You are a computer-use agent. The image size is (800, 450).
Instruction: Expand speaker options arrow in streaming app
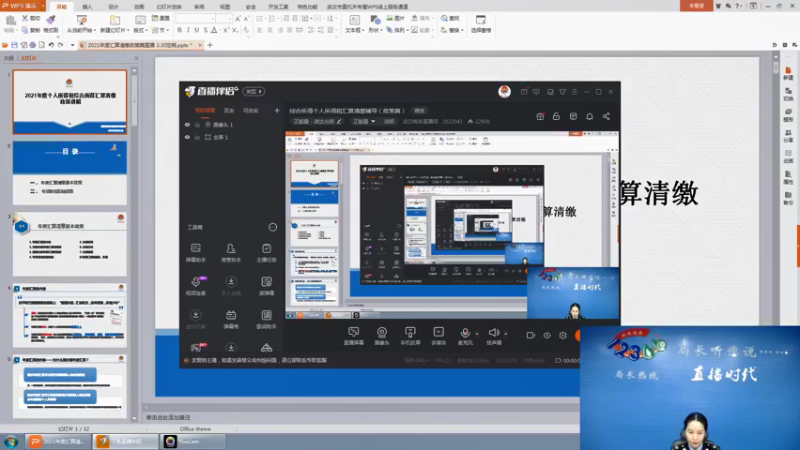click(506, 334)
